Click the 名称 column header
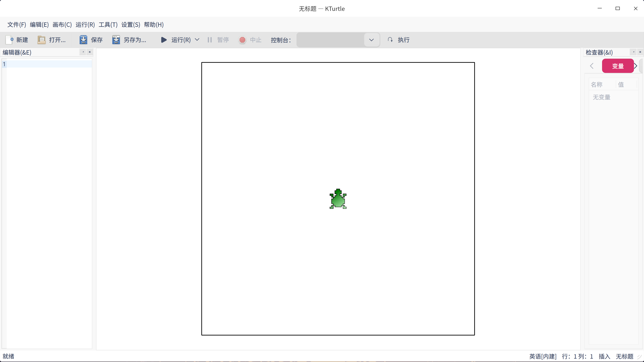 point(602,84)
